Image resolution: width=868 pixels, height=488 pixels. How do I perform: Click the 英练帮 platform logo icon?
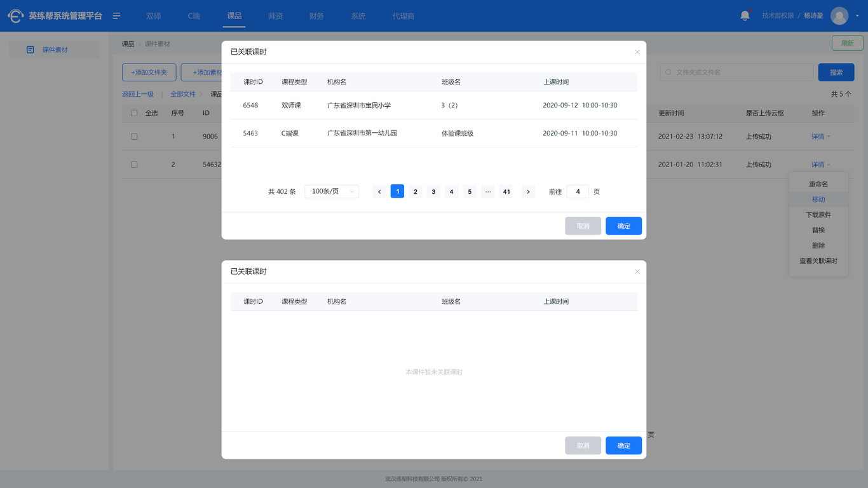15,16
